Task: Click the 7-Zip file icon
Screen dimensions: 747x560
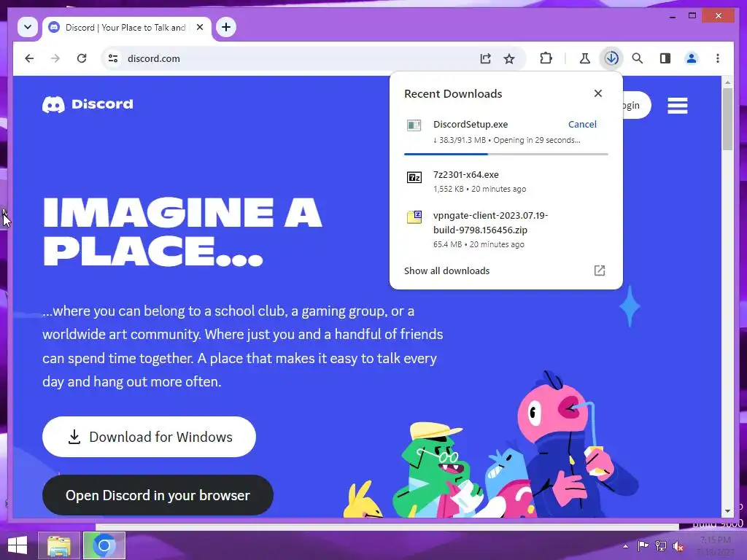Action: coord(414,178)
